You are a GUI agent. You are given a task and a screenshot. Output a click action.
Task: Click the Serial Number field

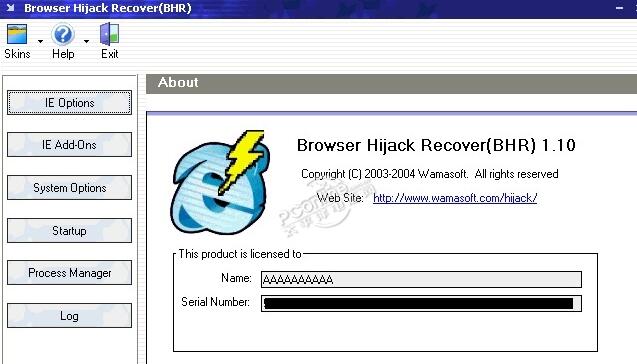click(x=421, y=303)
